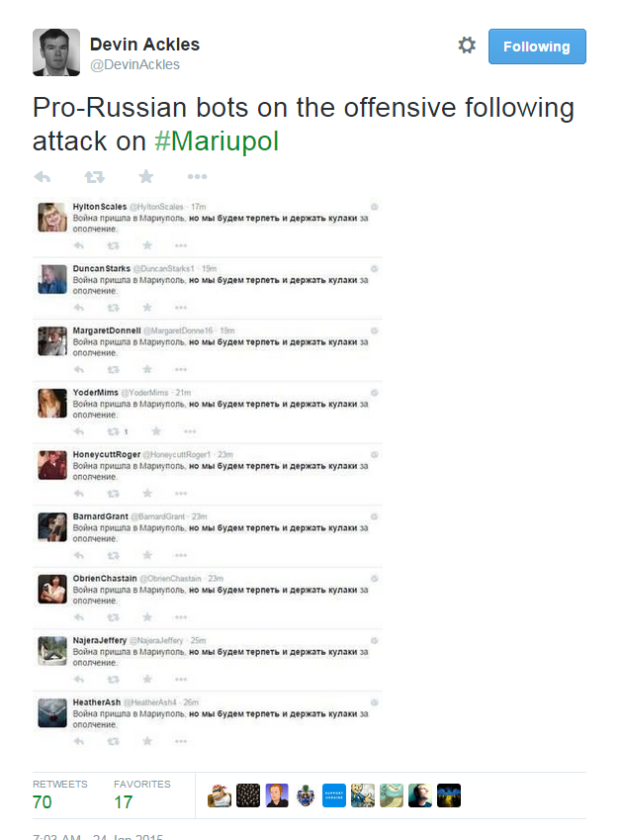Click Devin Ackles profile photo
622x840 pixels.
pos(56,52)
